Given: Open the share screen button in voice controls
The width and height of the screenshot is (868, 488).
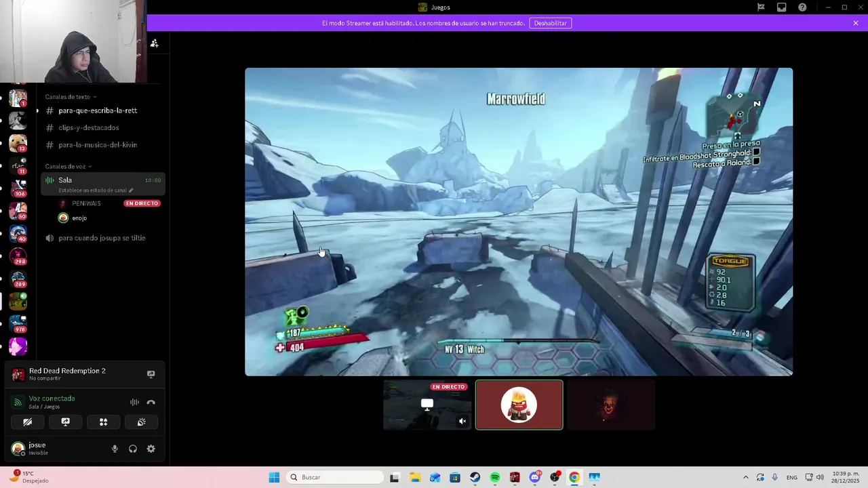Looking at the screenshot, I should 66,422.
